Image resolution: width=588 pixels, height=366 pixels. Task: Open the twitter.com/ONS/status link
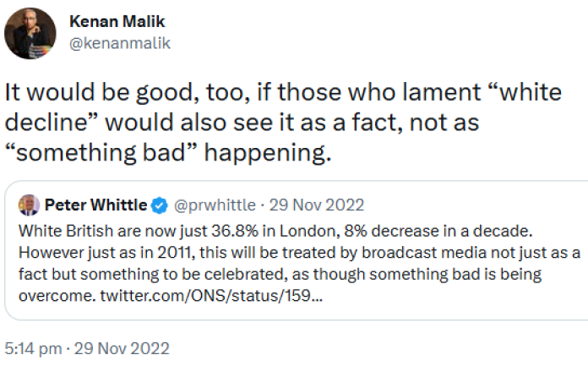tap(211, 296)
